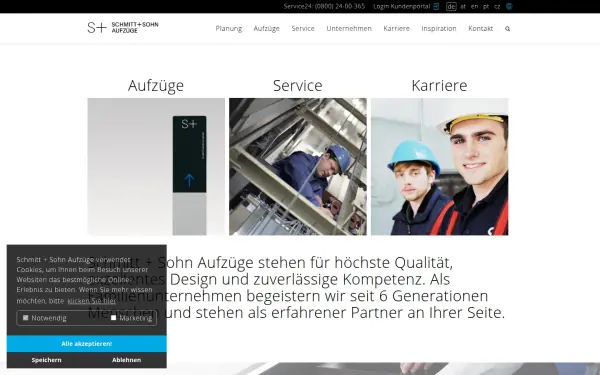Click the Karriere heading above the tiles

pyautogui.click(x=439, y=85)
